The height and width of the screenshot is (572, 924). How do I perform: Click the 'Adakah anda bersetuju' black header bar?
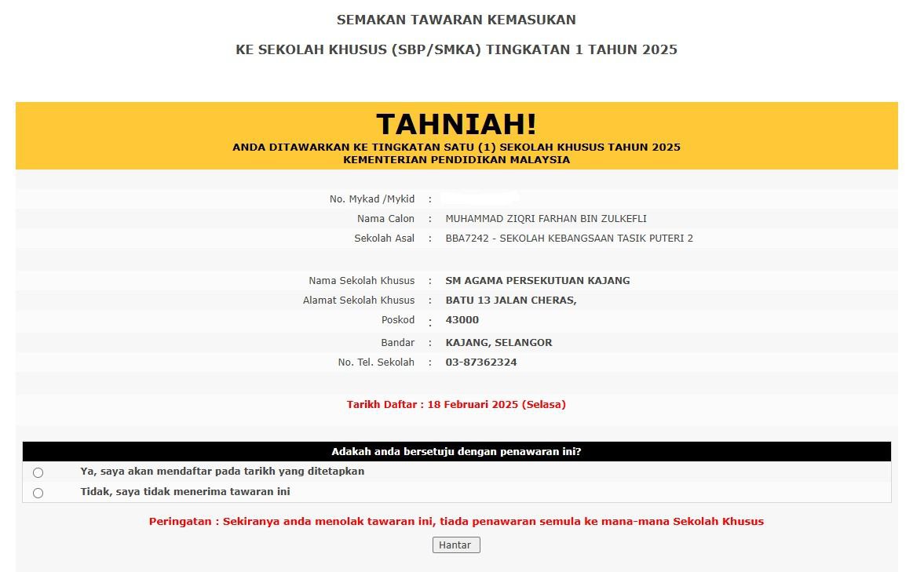click(x=456, y=452)
